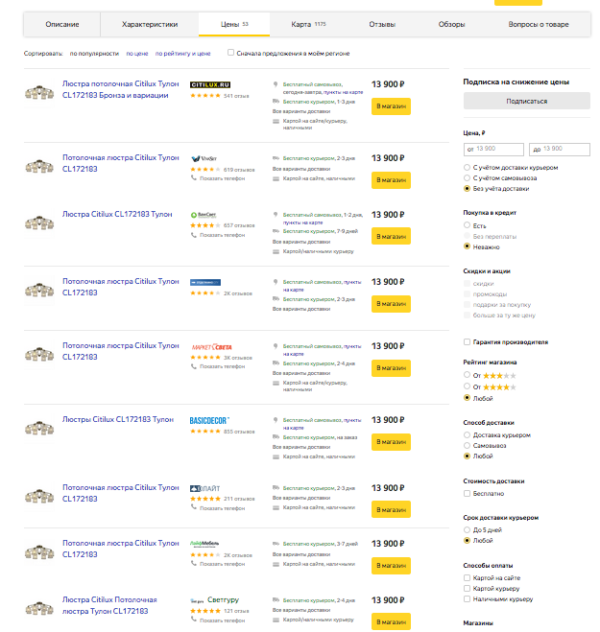600x632 pixels.
Task: Select shop rating from three stars
Action: tap(467, 375)
